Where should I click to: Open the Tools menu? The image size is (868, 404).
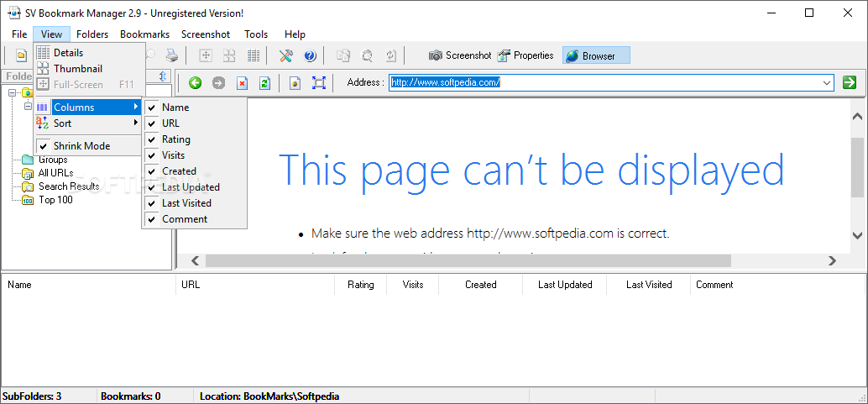256,34
